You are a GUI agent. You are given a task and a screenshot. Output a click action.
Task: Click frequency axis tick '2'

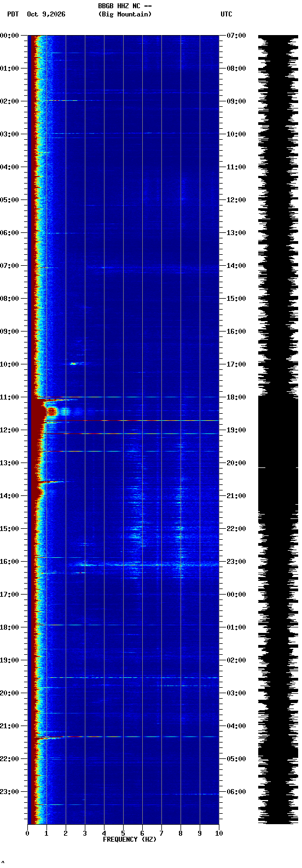click(66, 833)
